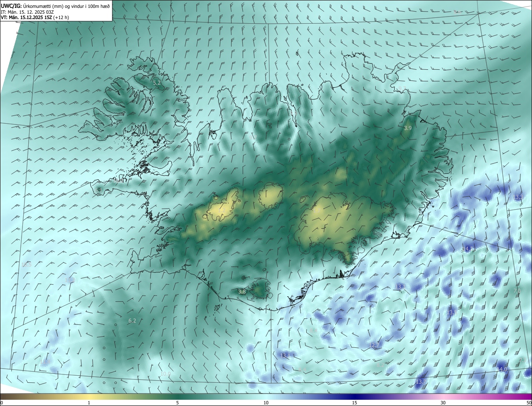Click the 8.2 value on the map

tap(379, 365)
